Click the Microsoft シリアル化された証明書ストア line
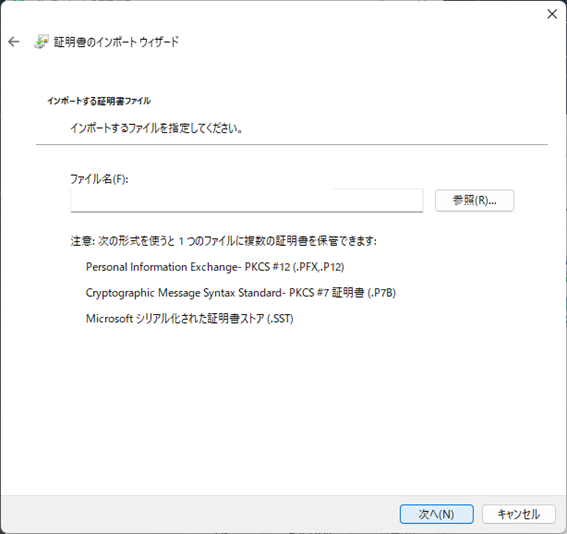The height and width of the screenshot is (534, 567). 189,319
